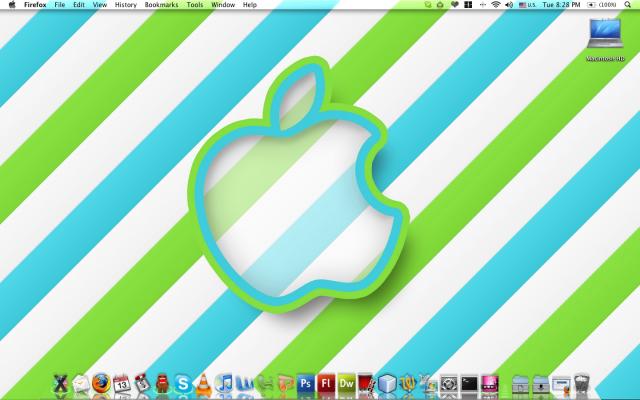Open iCal calendar in the dock

122,384
